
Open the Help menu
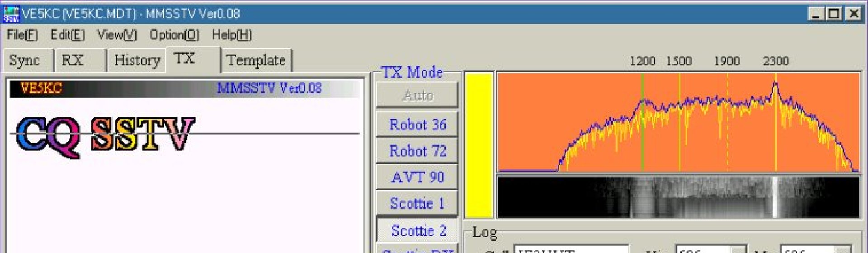tap(232, 35)
